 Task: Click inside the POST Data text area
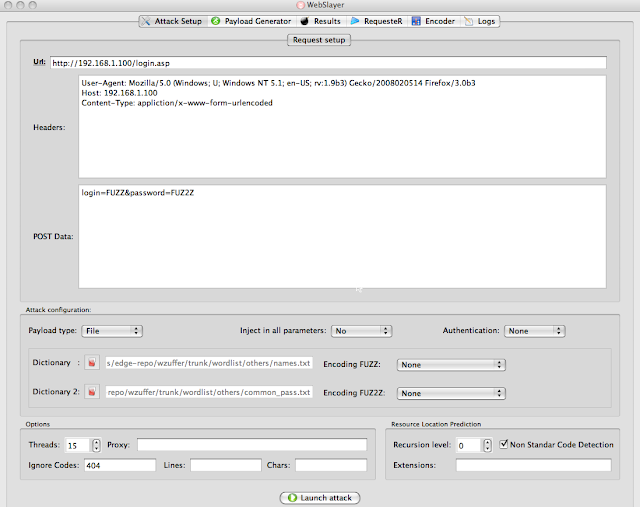click(x=342, y=236)
